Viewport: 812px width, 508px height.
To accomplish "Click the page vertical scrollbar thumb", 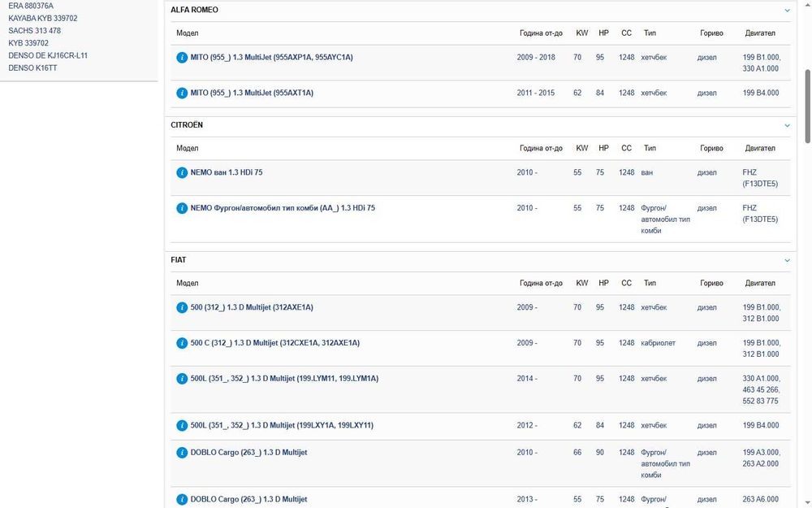I will (x=807, y=106).
